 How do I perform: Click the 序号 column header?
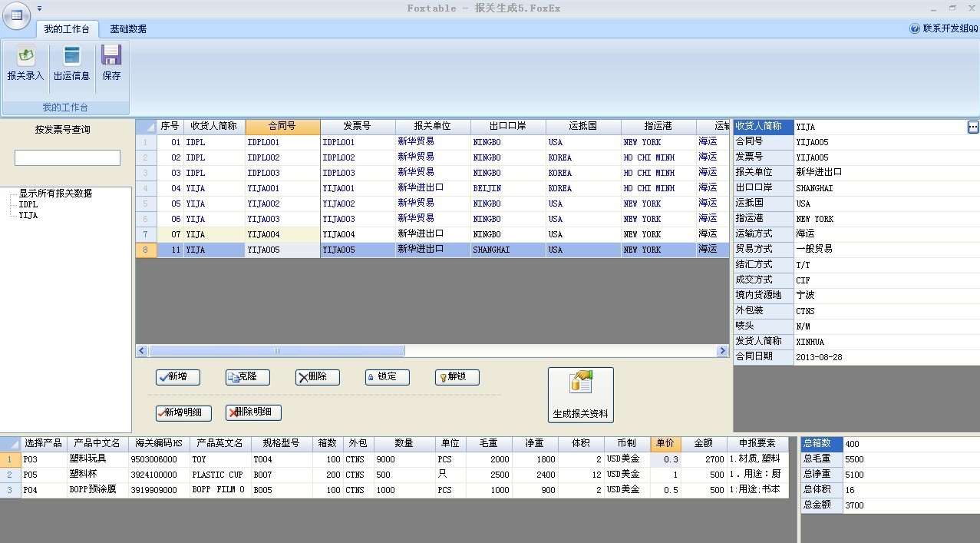pyautogui.click(x=170, y=127)
